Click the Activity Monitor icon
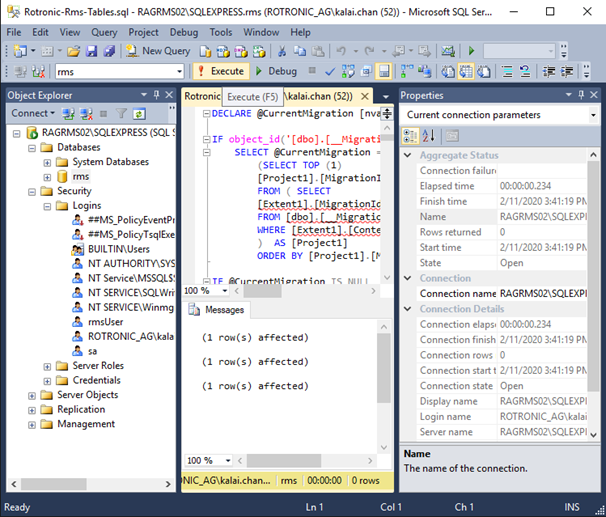Screen dimensions: 606x517 [448, 51]
